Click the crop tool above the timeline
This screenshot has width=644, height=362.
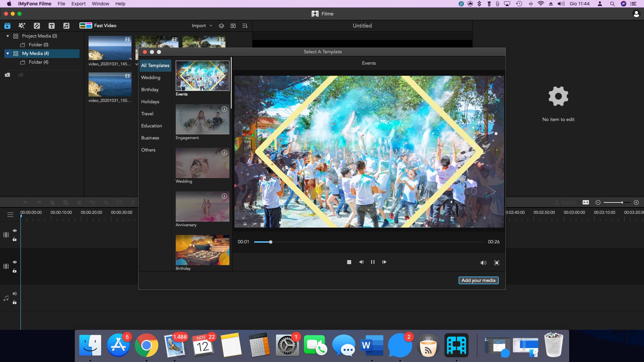click(106, 202)
